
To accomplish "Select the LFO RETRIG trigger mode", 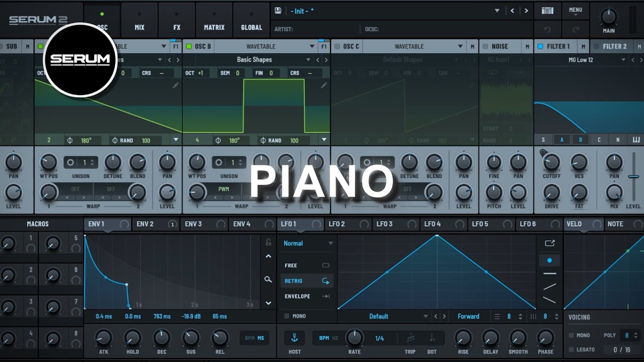I will point(306,281).
